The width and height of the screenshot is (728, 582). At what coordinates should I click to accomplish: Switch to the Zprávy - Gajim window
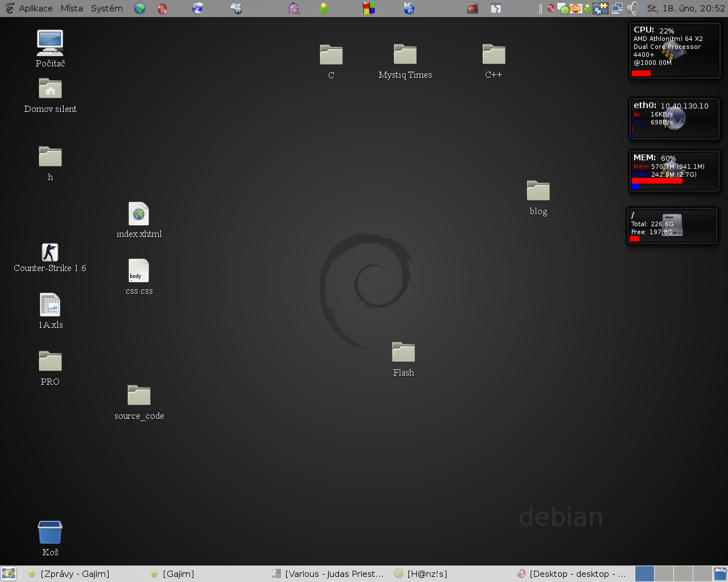[74, 574]
